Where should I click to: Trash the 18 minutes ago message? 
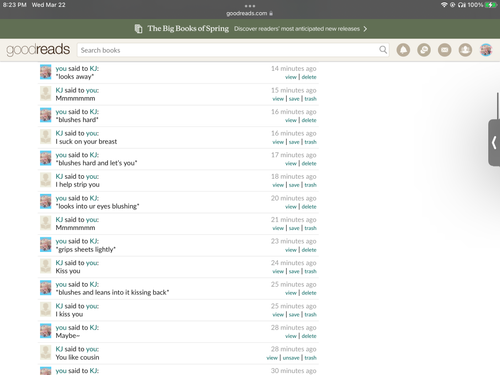pos(310,185)
